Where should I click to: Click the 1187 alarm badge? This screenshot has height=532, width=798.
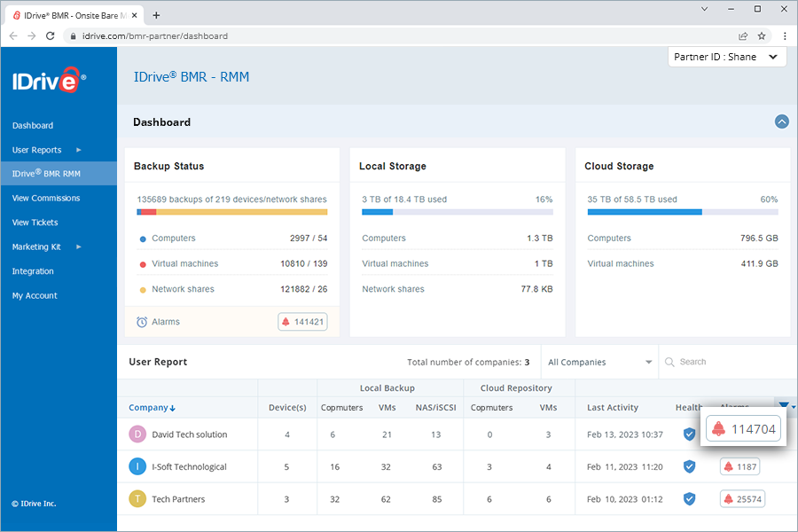[x=739, y=467]
